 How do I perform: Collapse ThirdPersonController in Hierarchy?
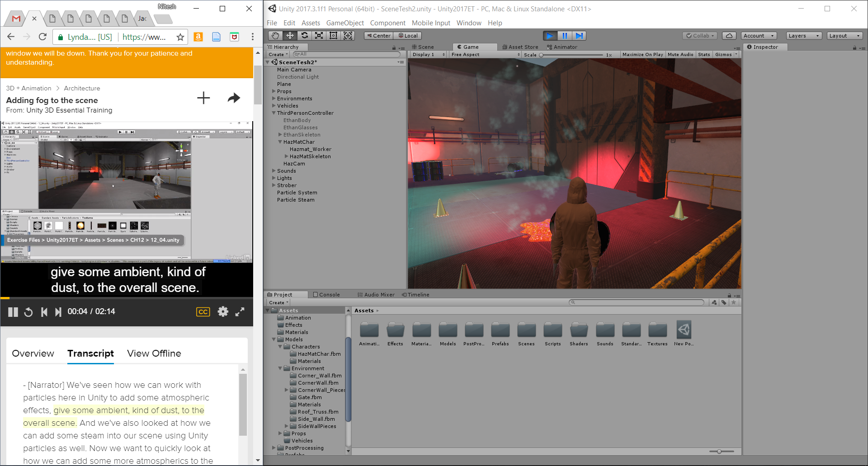274,113
